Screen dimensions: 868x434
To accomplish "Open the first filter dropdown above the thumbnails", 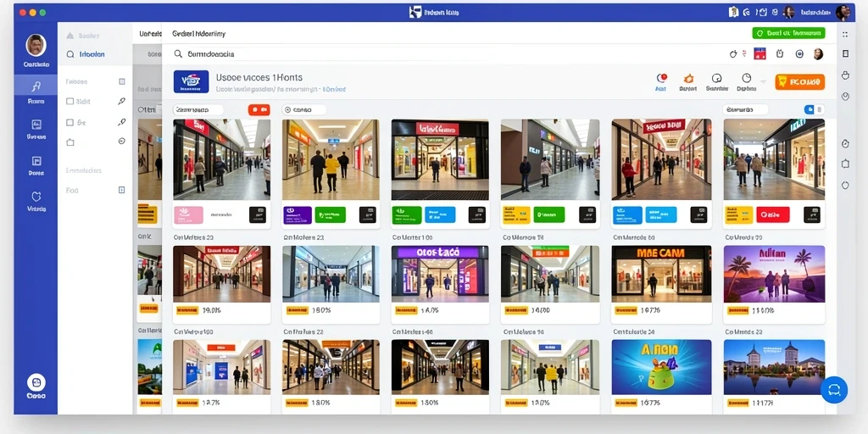I will (x=198, y=109).
